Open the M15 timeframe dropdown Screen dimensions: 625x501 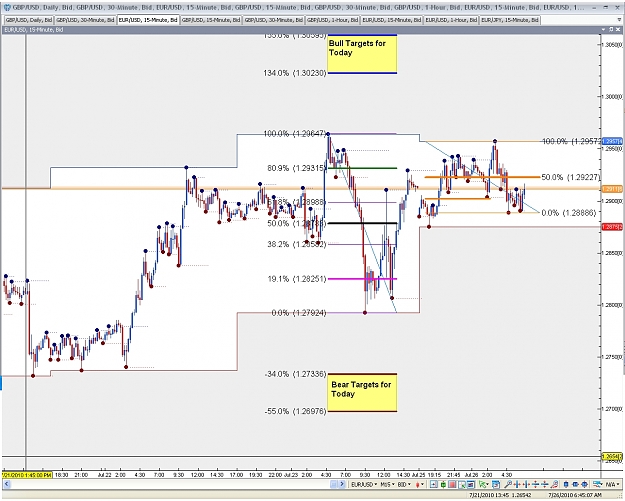pyautogui.click(x=387, y=484)
